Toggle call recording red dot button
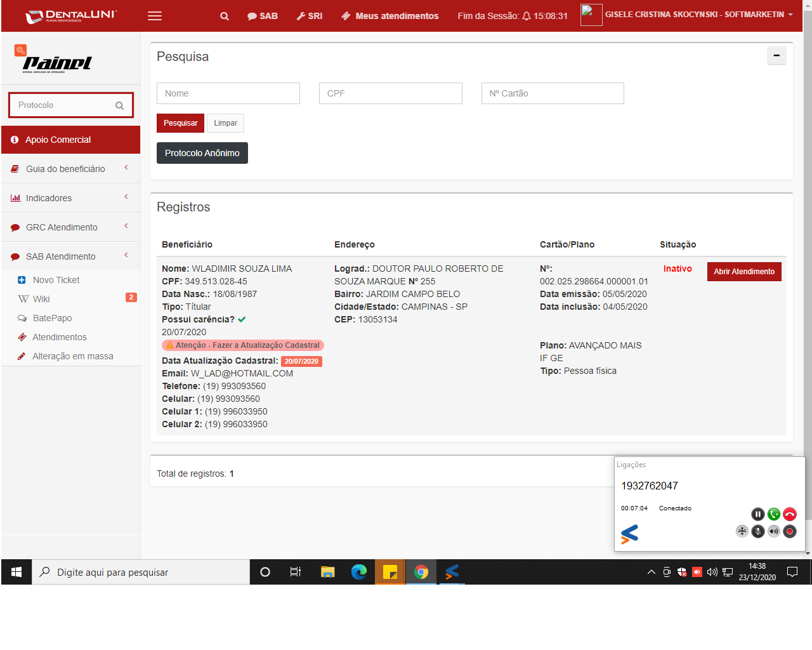812x650 pixels. 789,531
